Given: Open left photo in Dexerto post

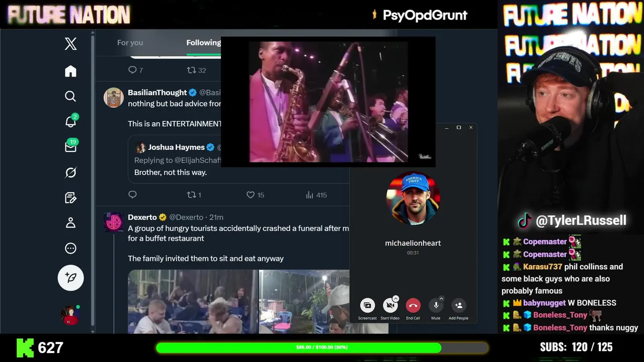Looking at the screenshot, I should (x=192, y=302).
